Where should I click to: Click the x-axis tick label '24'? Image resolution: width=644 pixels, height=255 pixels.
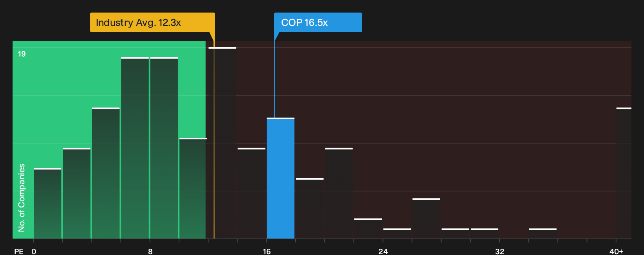383,251
